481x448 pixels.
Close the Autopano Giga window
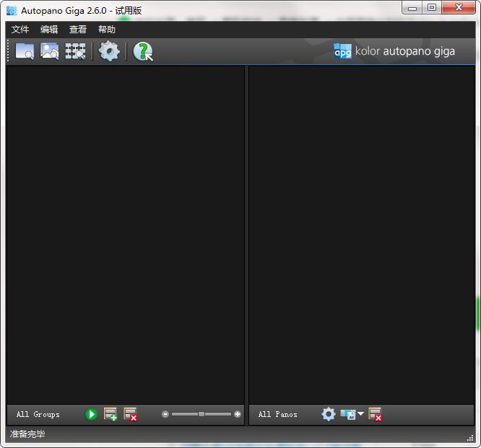[x=459, y=8]
